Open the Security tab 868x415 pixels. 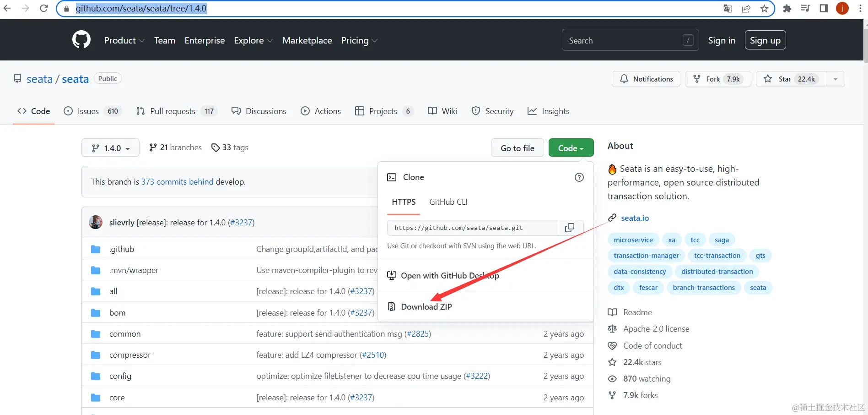(492, 111)
